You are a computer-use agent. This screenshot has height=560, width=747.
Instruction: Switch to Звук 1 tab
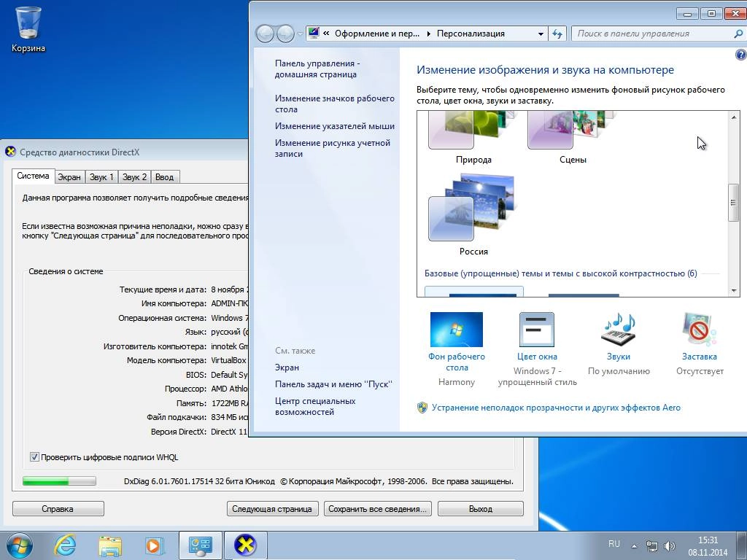[101, 177]
